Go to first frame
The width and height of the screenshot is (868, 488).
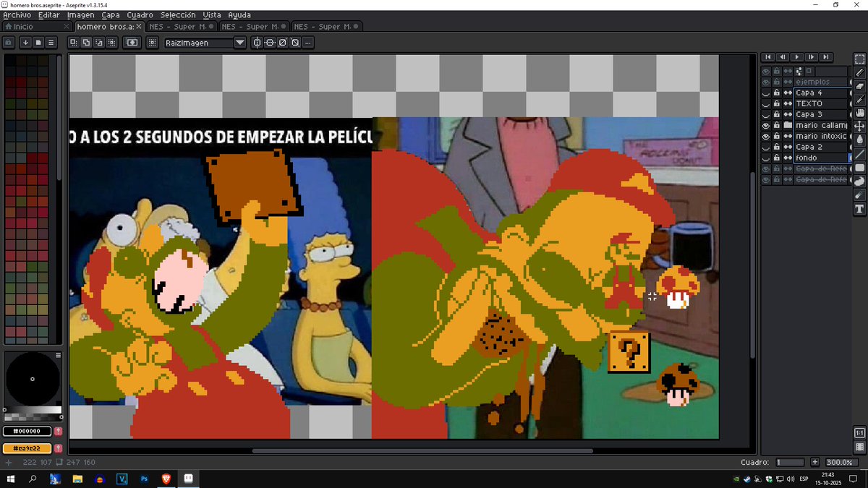pyautogui.click(x=768, y=57)
